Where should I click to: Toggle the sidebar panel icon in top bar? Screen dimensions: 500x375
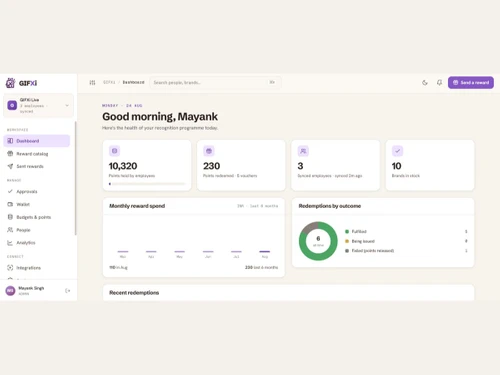[x=92, y=82]
